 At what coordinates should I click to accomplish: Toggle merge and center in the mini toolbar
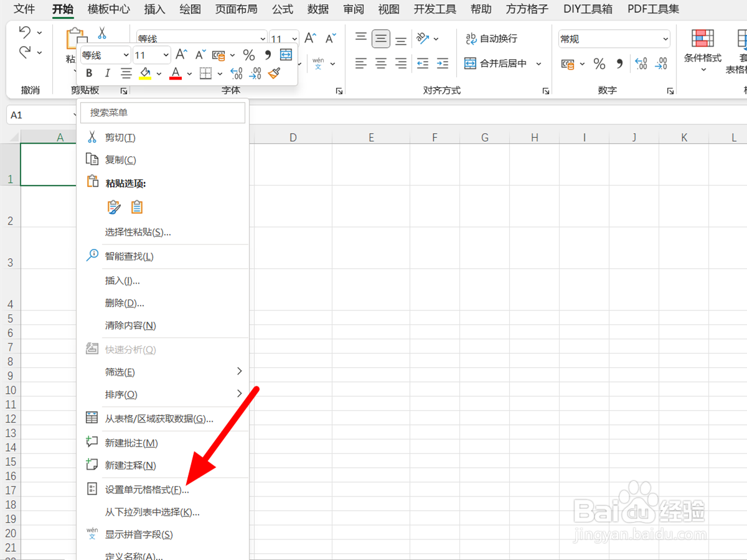(x=286, y=55)
